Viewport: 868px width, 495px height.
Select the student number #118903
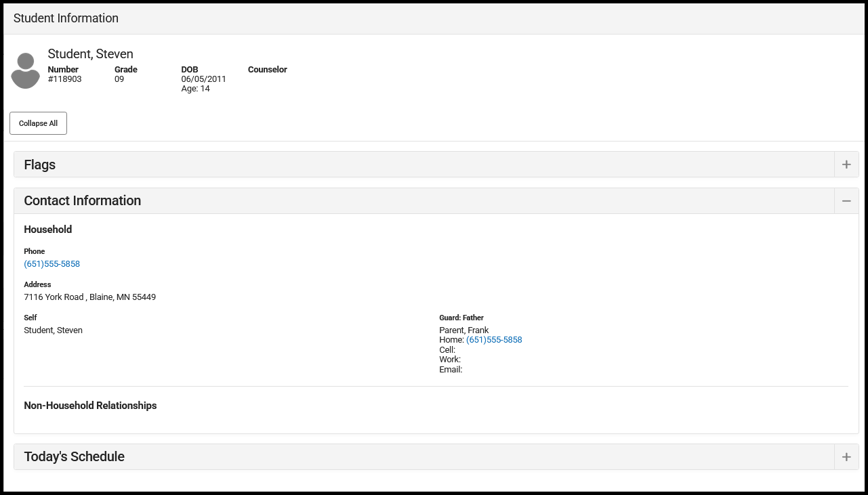coord(64,79)
